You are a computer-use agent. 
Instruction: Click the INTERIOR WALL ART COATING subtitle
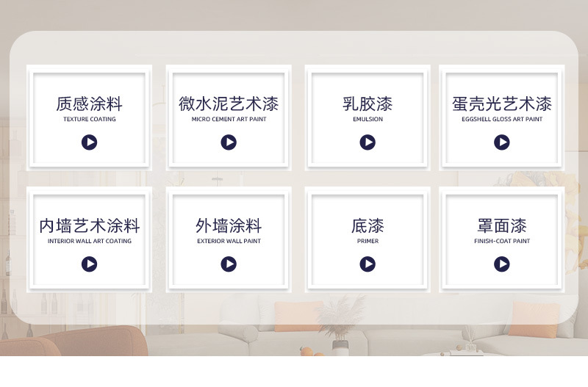click(x=89, y=241)
